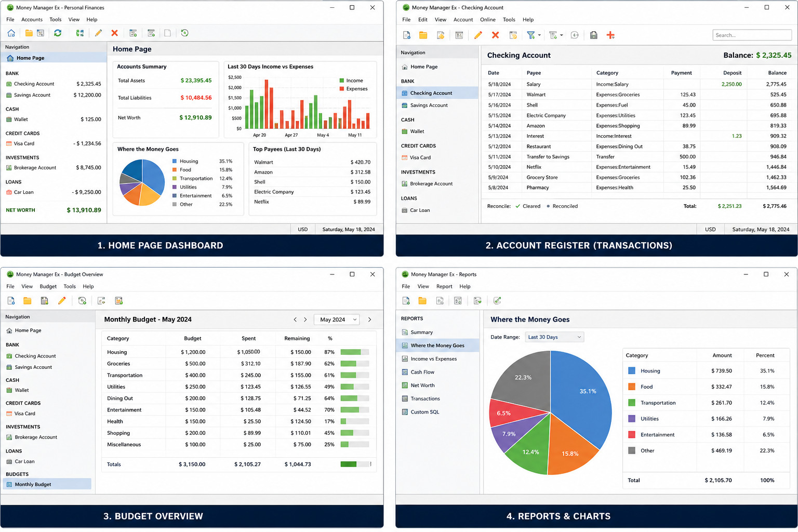Click the red plus icon in Checking Account toolbar
The width and height of the screenshot is (798, 532).
[610, 35]
